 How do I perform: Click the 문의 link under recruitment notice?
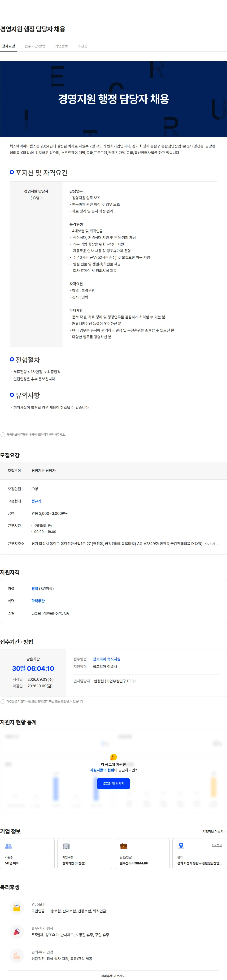[x=51, y=434]
